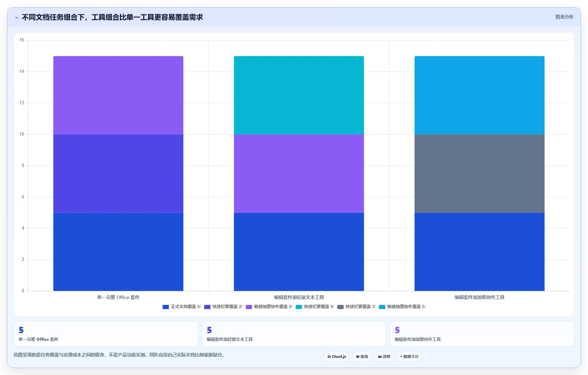Click the sky-blue segment of the 编辑套件加加密协作工具 bar
This screenshot has height=375, width=588.
(479, 95)
